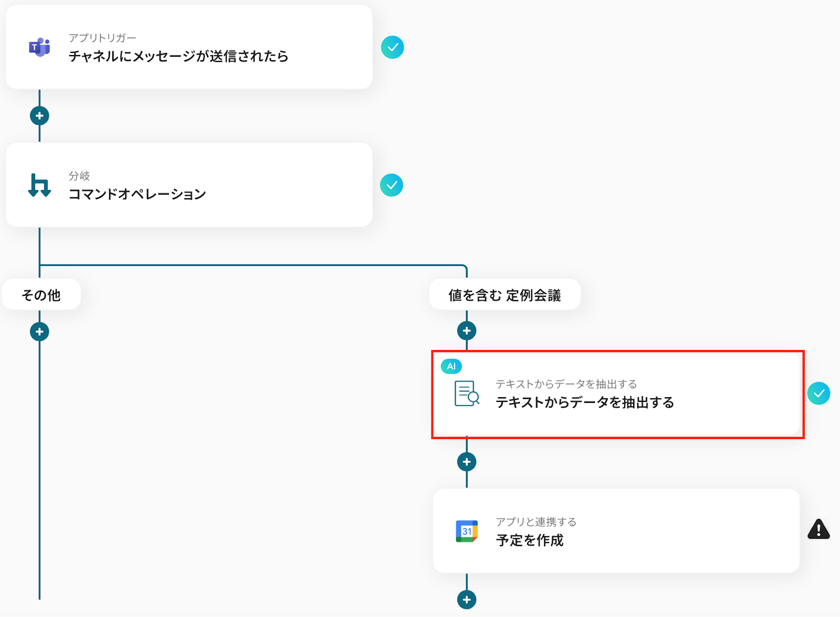Screen dimensions: 840x617
Task: Click the Google Calendar icon
Action: [467, 531]
